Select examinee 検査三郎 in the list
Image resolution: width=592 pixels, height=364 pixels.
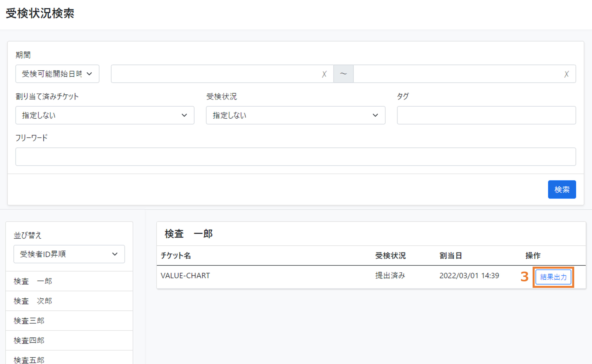coord(69,320)
